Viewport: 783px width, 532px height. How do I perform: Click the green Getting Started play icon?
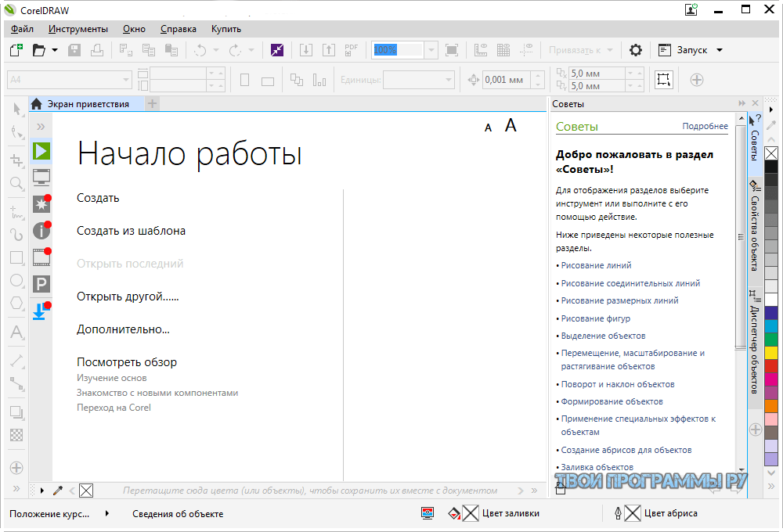click(41, 151)
